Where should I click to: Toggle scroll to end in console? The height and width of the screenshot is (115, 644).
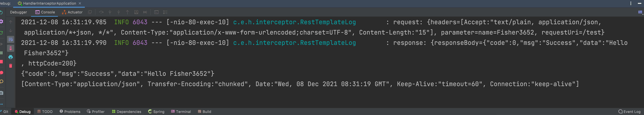(10, 48)
